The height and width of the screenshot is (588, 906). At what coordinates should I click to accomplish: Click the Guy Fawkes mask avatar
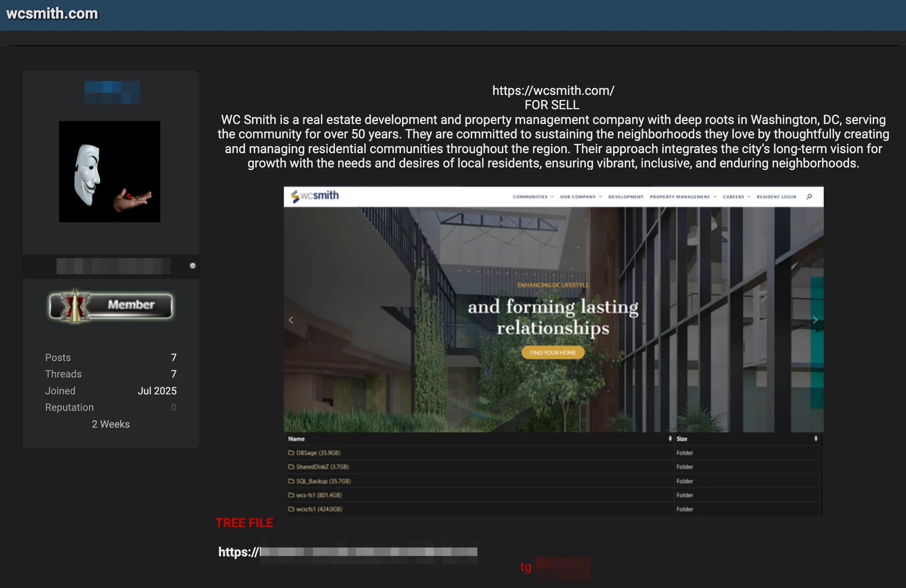click(x=110, y=172)
